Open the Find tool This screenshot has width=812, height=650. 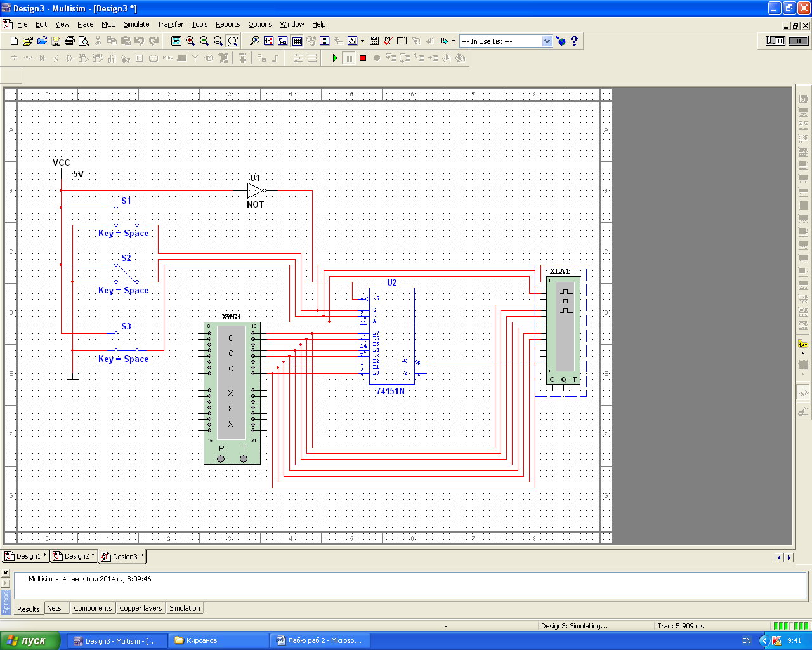pos(254,41)
